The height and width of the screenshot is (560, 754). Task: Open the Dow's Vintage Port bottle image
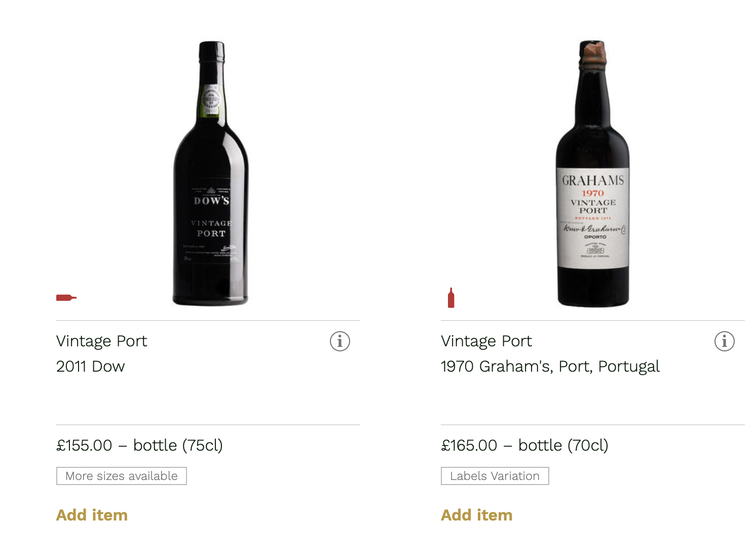point(211,203)
